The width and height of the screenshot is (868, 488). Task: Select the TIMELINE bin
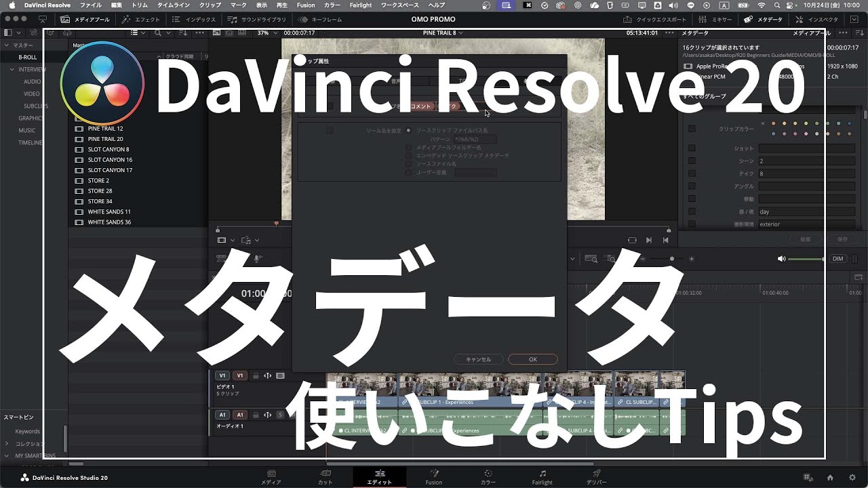pyautogui.click(x=31, y=143)
